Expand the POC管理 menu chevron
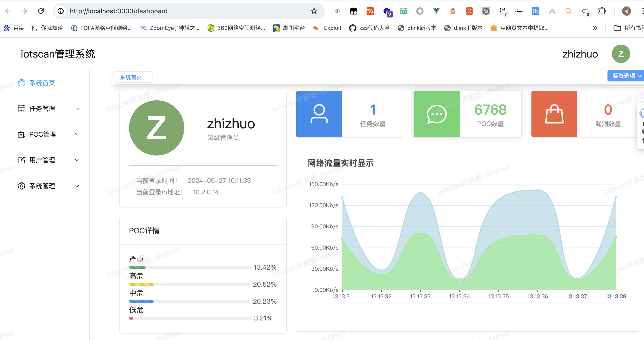The height and width of the screenshot is (340, 644). point(77,134)
